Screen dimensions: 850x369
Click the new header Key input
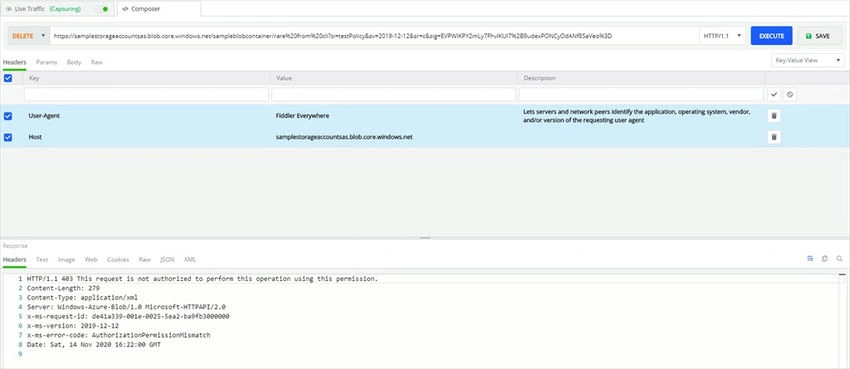[146, 94]
